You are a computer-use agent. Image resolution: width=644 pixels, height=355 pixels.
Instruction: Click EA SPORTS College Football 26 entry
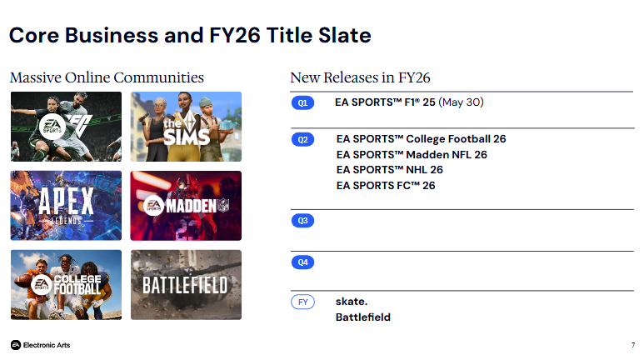click(x=421, y=139)
